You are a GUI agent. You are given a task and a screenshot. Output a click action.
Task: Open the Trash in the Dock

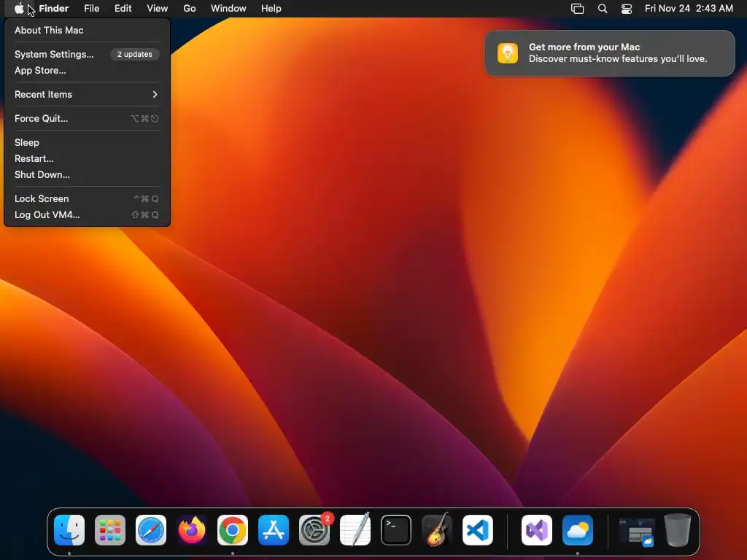point(678,530)
